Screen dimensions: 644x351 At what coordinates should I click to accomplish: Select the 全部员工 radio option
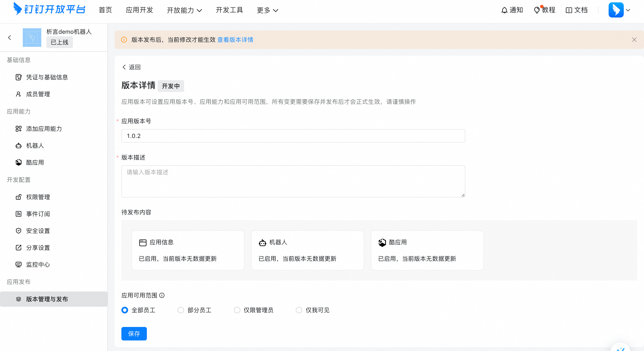pyautogui.click(x=125, y=310)
